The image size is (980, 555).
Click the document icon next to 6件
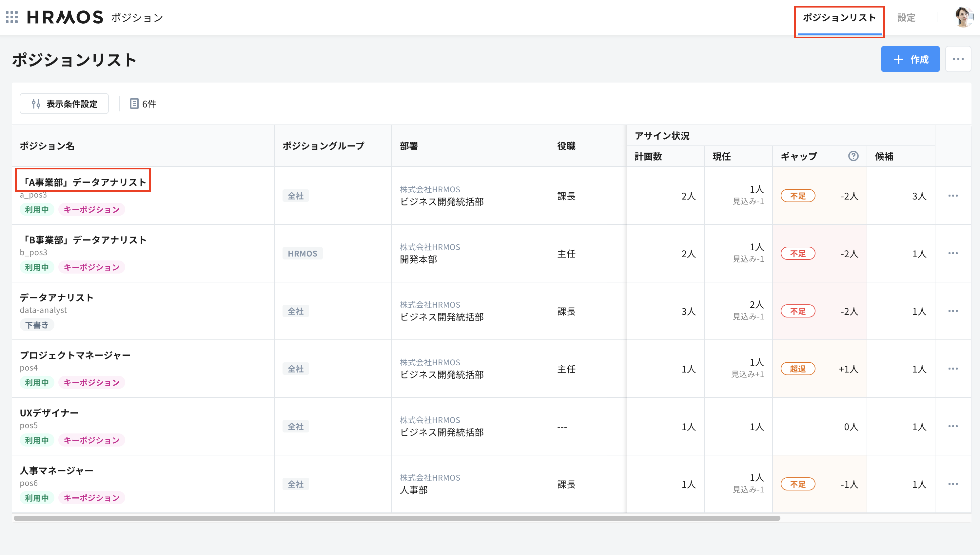[134, 104]
